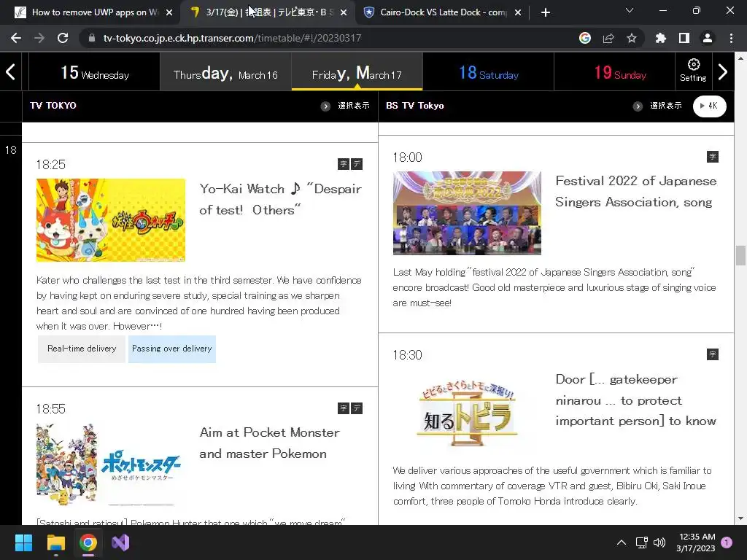The image size is (747, 560).
Task: Bookmark this page with star icon
Action: (631, 38)
